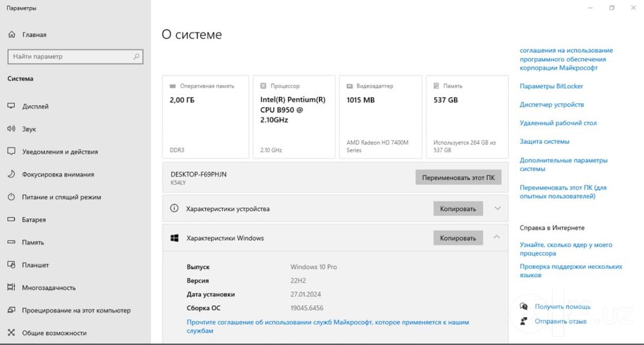Click the icon in the Видеоадаптер card
The height and width of the screenshot is (345, 644).
click(350, 86)
